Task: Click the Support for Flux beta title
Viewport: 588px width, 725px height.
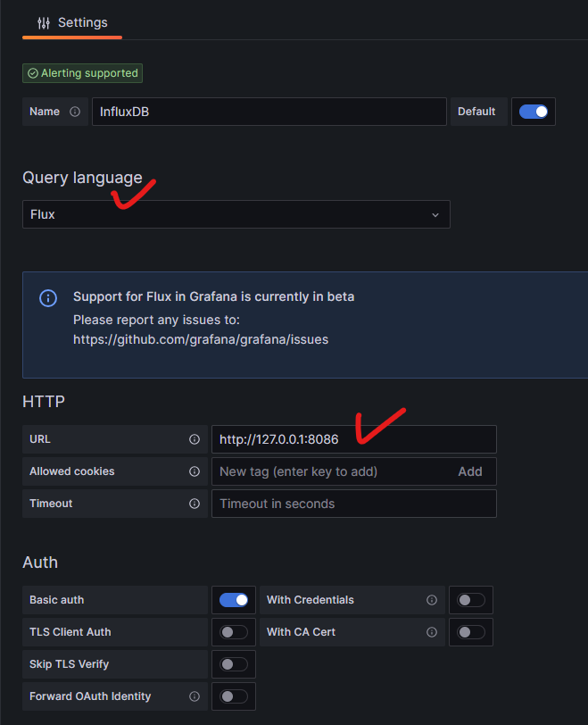Action: pos(214,296)
